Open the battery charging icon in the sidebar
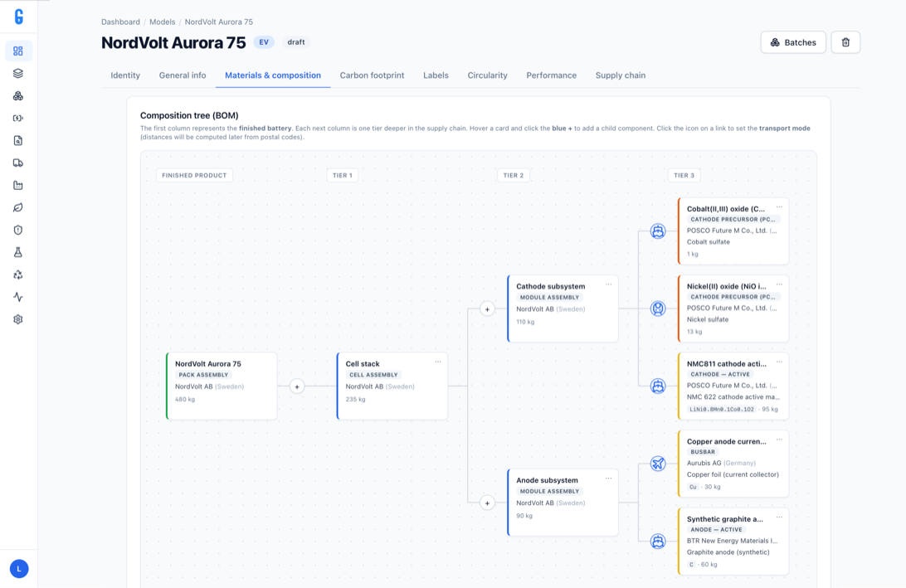Image resolution: width=906 pixels, height=588 pixels. coord(18,118)
